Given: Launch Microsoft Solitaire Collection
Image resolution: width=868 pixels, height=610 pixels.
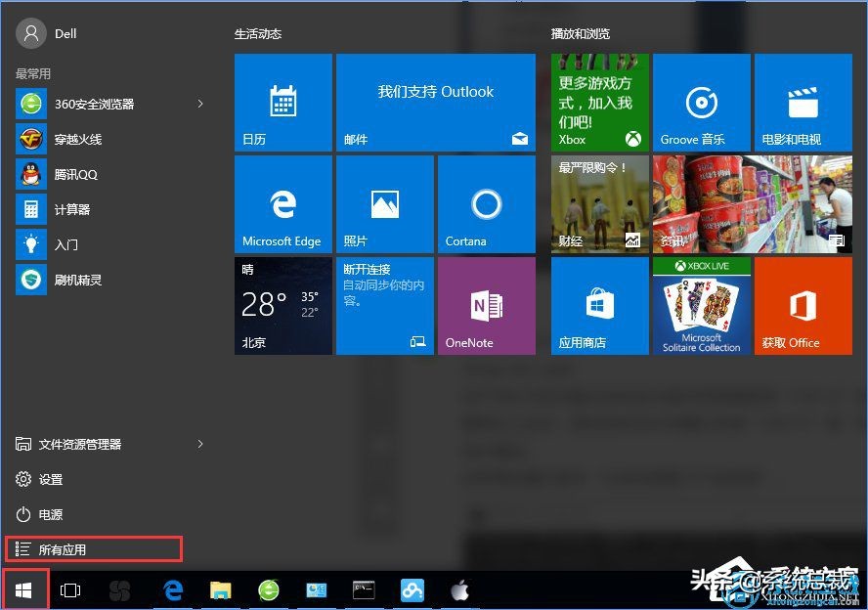Looking at the screenshot, I should 701,305.
